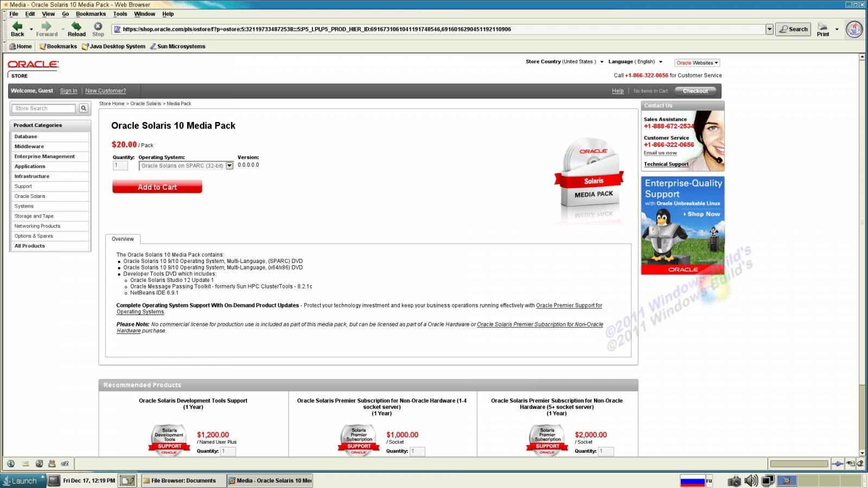Click the File Browser: Documents taskbar button
The image size is (868, 488).
coord(183,480)
